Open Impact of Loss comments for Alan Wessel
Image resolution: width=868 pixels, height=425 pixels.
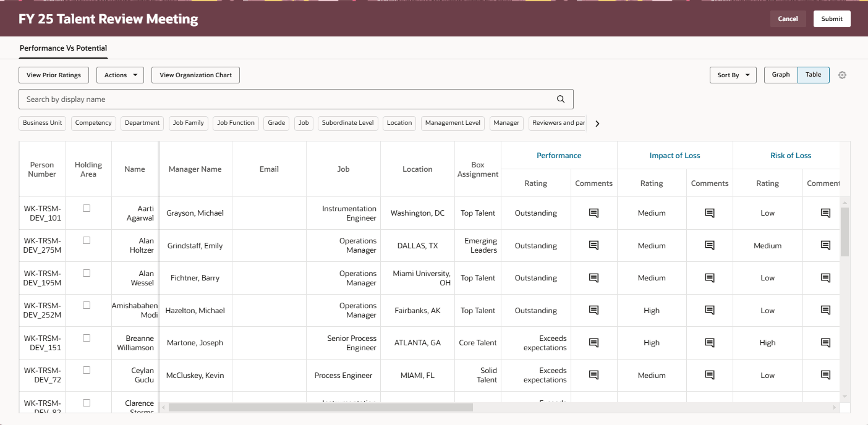point(709,277)
